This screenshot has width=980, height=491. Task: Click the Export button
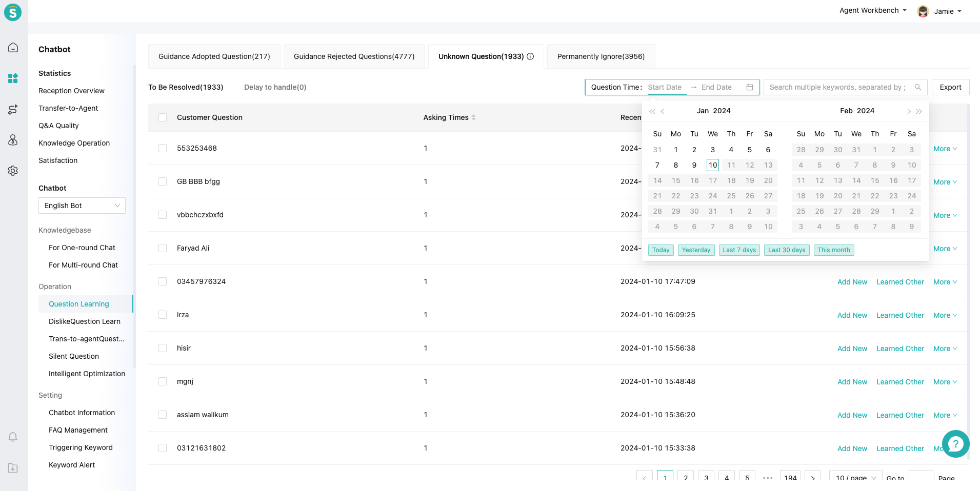coord(950,87)
